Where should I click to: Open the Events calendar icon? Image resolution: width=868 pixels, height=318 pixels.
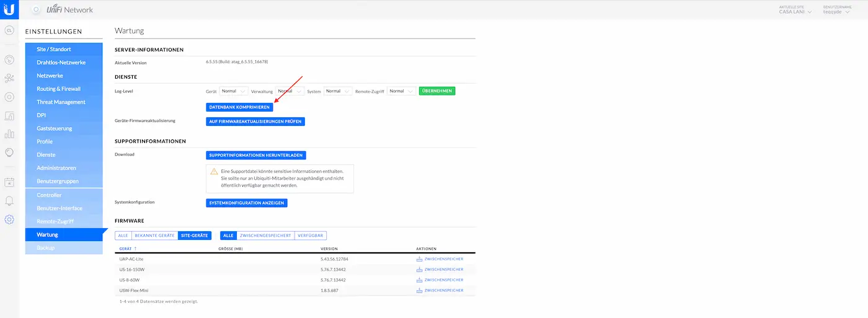point(9,182)
